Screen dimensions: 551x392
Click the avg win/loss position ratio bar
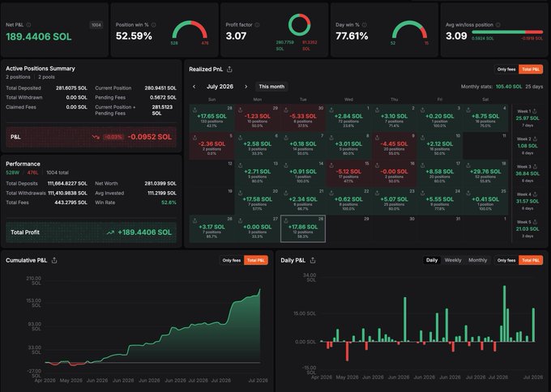tap(507, 32)
